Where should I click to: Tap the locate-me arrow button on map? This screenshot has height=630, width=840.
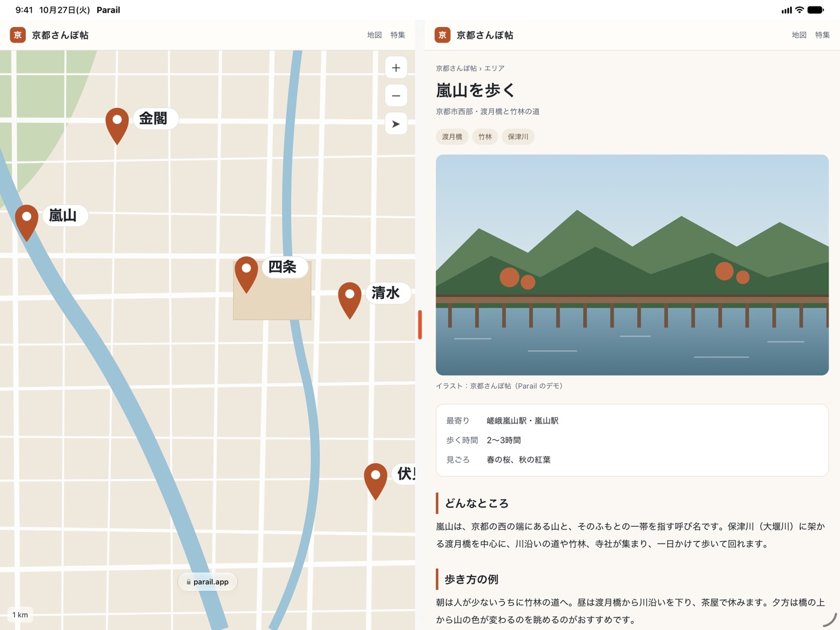(x=396, y=124)
